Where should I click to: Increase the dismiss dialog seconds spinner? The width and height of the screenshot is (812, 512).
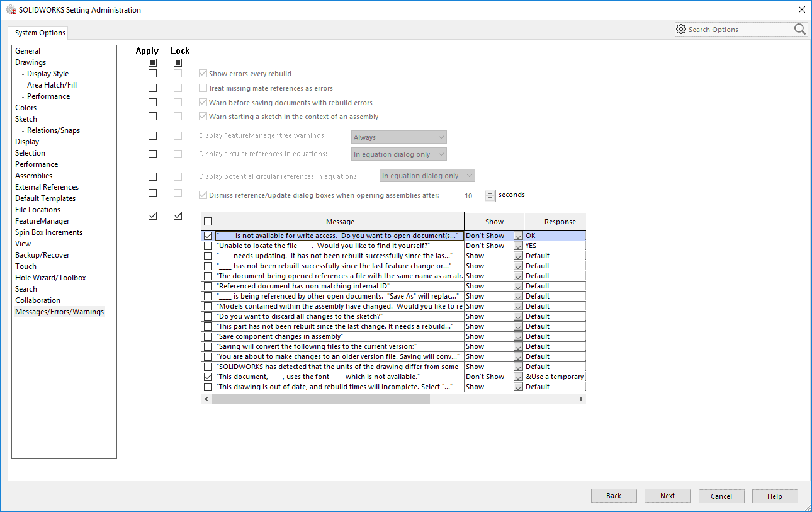[x=490, y=193]
